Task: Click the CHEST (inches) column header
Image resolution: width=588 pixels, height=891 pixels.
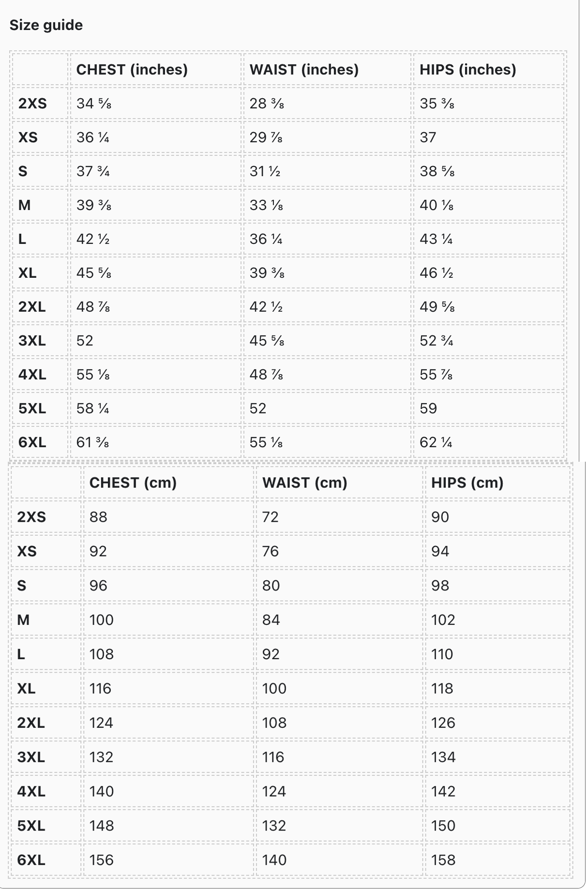Action: 132,70
